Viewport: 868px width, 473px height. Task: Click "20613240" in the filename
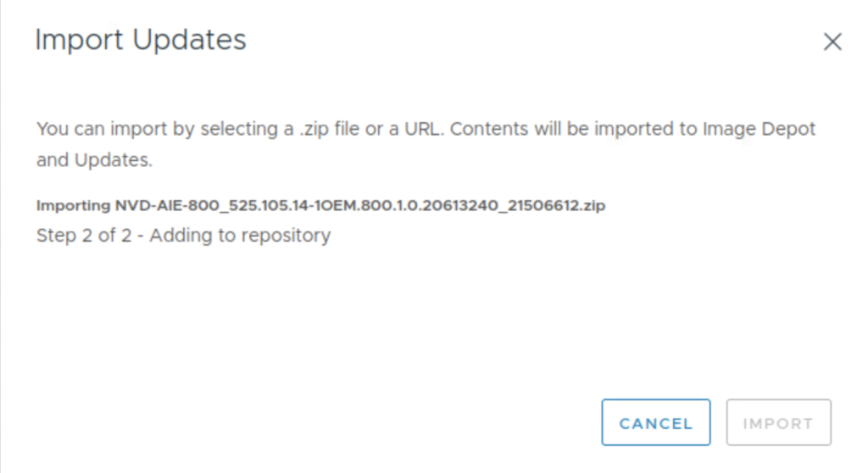tap(420, 206)
